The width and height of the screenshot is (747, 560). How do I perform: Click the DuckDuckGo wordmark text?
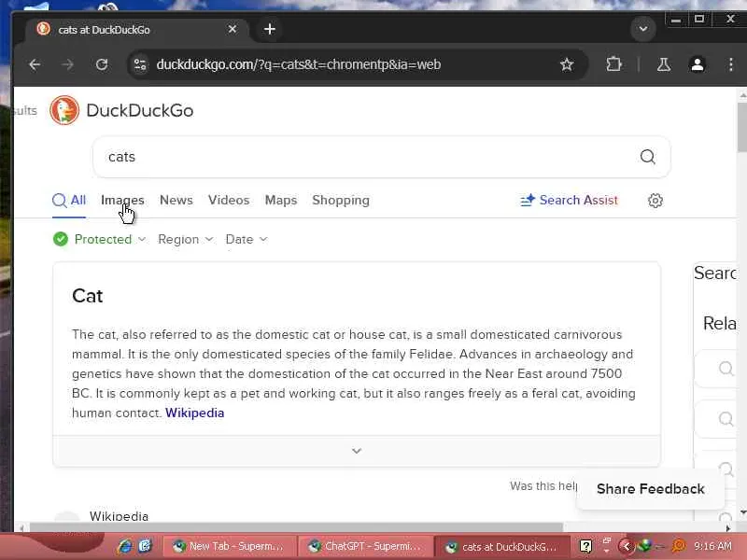(139, 110)
